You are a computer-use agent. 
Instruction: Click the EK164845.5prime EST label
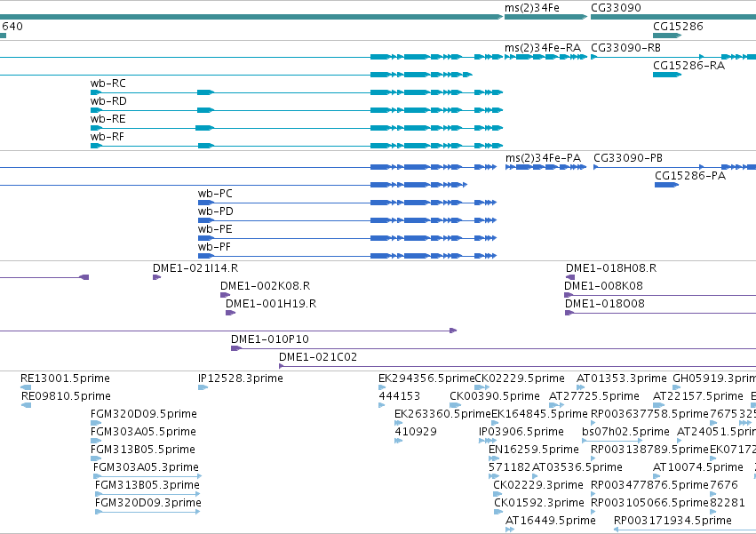[x=539, y=414]
